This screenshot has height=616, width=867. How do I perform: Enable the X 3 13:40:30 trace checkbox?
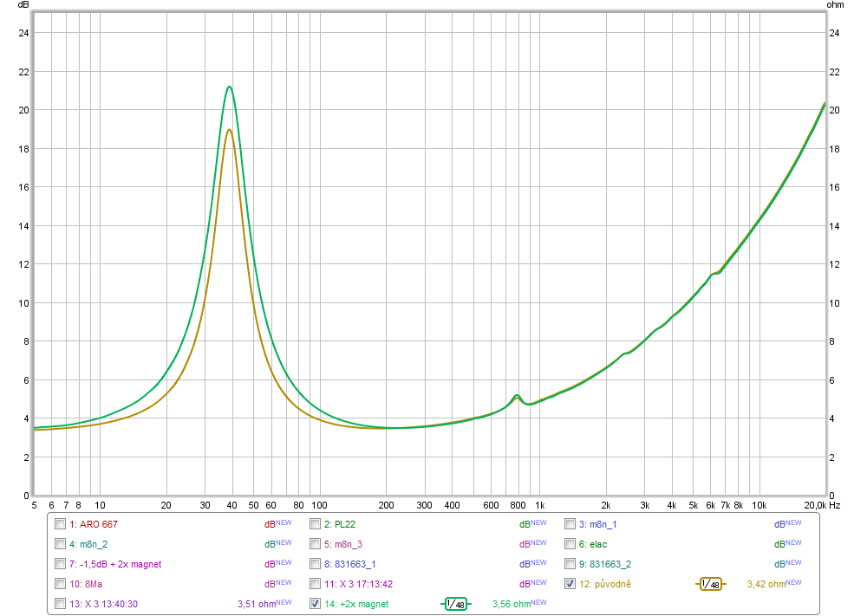coord(61,603)
